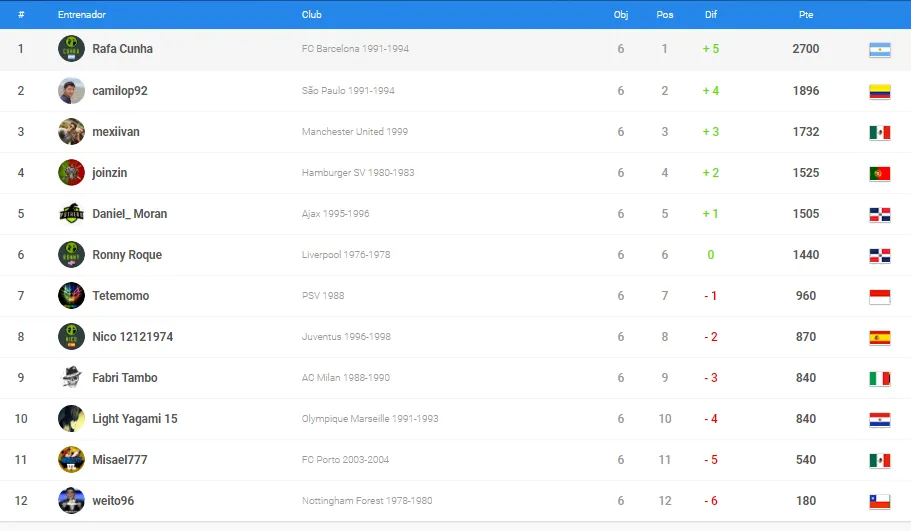Click the Portugal flag in joinzin's row
The width and height of the screenshot is (911, 531).
point(880,174)
